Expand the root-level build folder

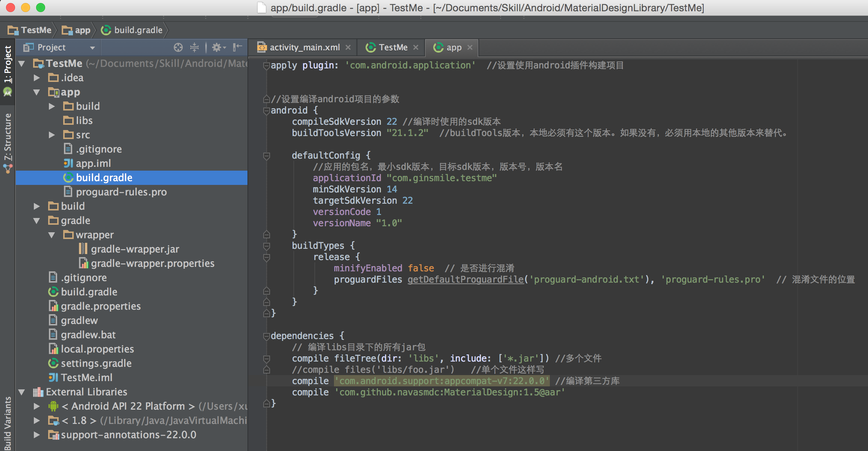(x=37, y=206)
